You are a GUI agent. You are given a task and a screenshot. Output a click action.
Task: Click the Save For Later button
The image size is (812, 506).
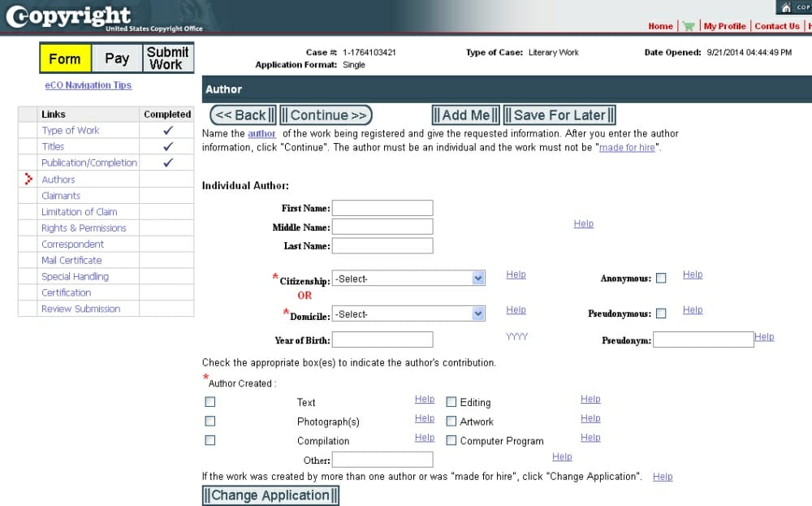pos(559,115)
